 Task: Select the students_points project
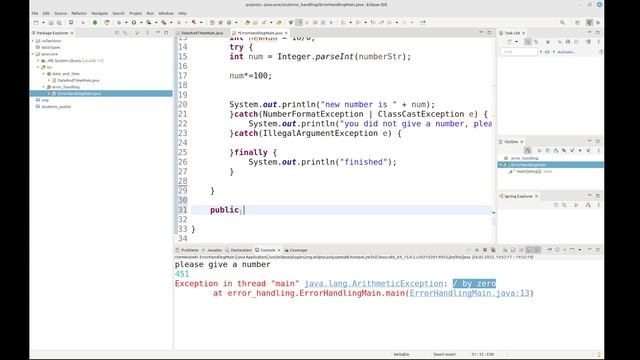(x=56, y=107)
